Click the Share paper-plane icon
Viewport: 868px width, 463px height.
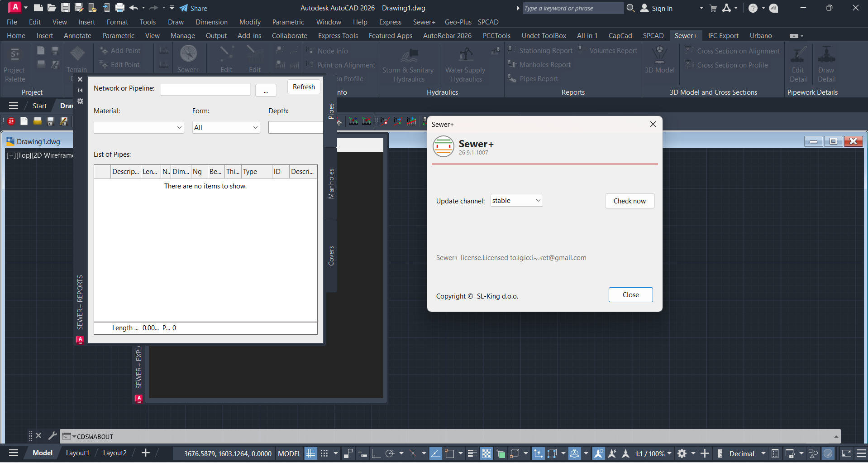183,8
